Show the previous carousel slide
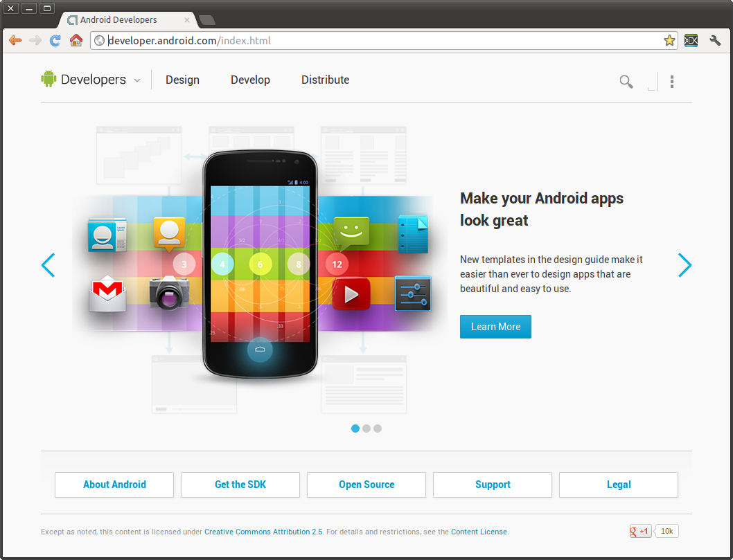 48,265
